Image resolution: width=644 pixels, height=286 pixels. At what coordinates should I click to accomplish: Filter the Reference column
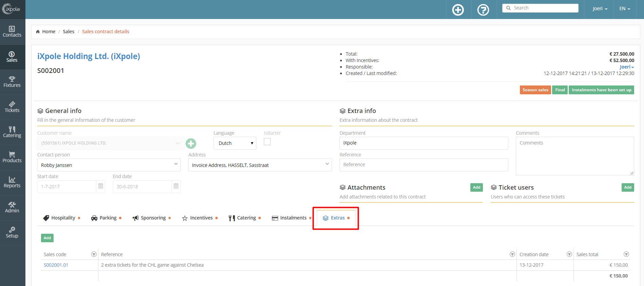512,254
